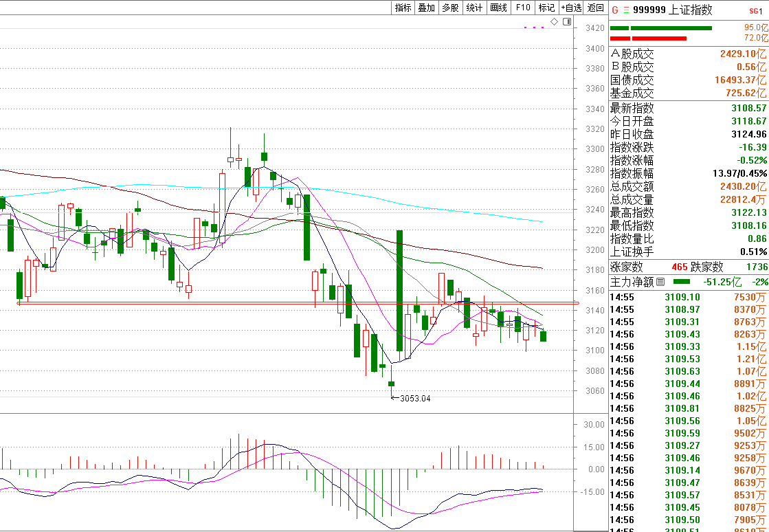
Task: Select the tick row with price 3108.97
Action: pyautogui.click(x=689, y=309)
